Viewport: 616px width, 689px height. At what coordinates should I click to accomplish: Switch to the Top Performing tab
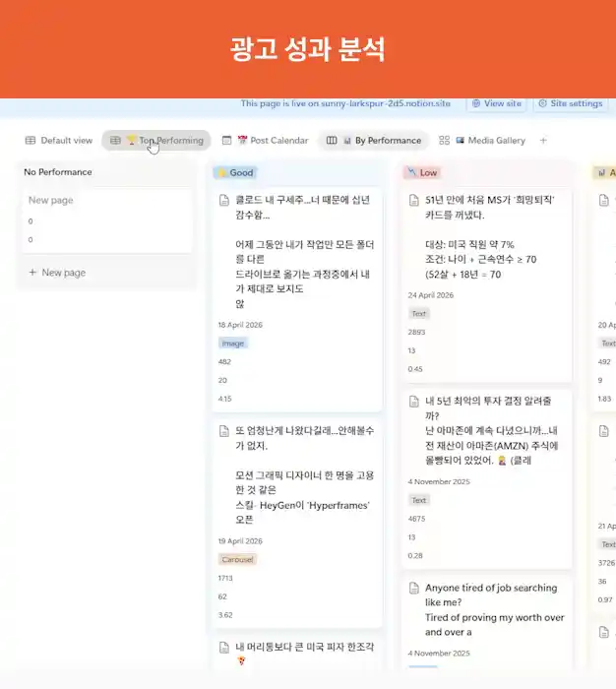[156, 141]
